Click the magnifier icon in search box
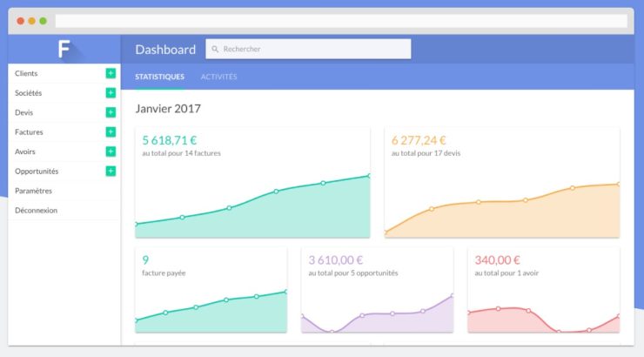Viewport: 644px width, 357px height. tap(216, 50)
